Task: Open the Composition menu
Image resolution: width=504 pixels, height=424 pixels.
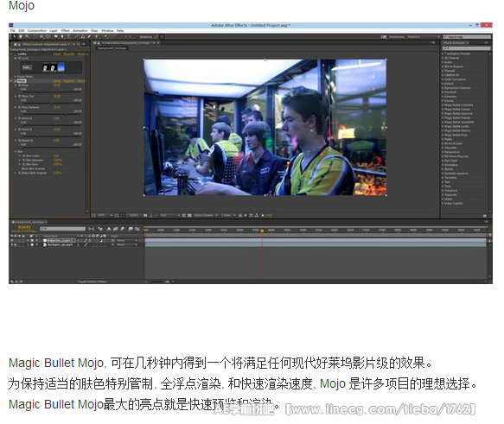Action: click(37, 31)
